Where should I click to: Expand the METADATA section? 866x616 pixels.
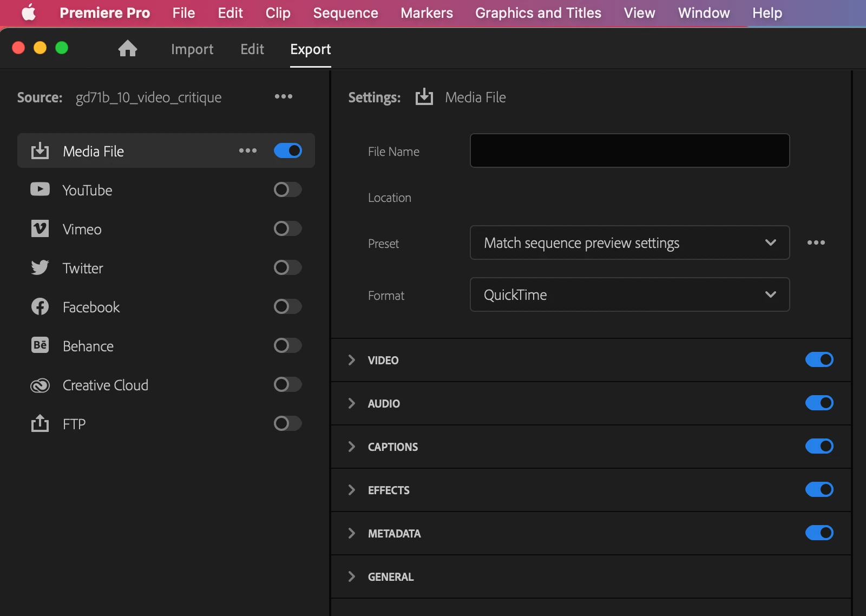pyautogui.click(x=352, y=533)
